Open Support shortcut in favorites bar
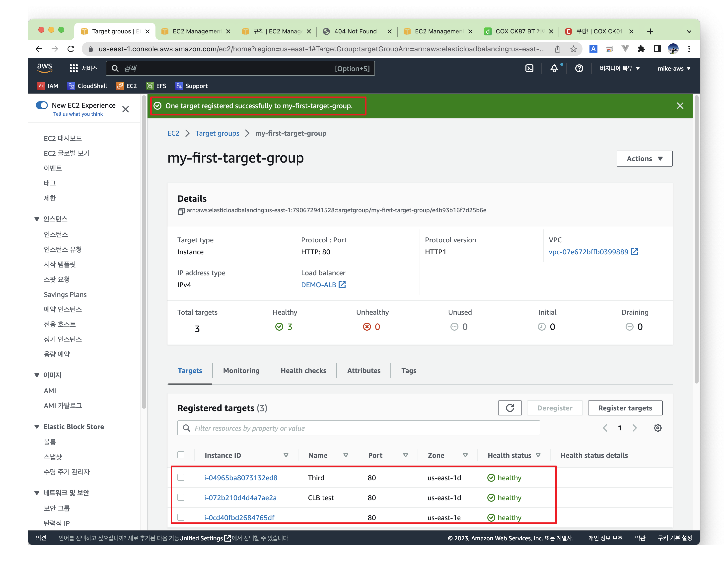 (191, 86)
